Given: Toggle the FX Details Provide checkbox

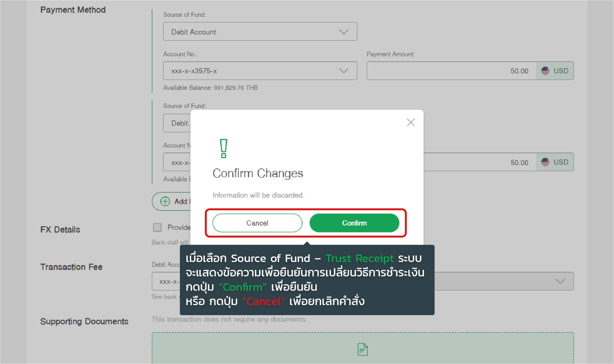Looking at the screenshot, I should click(157, 227).
